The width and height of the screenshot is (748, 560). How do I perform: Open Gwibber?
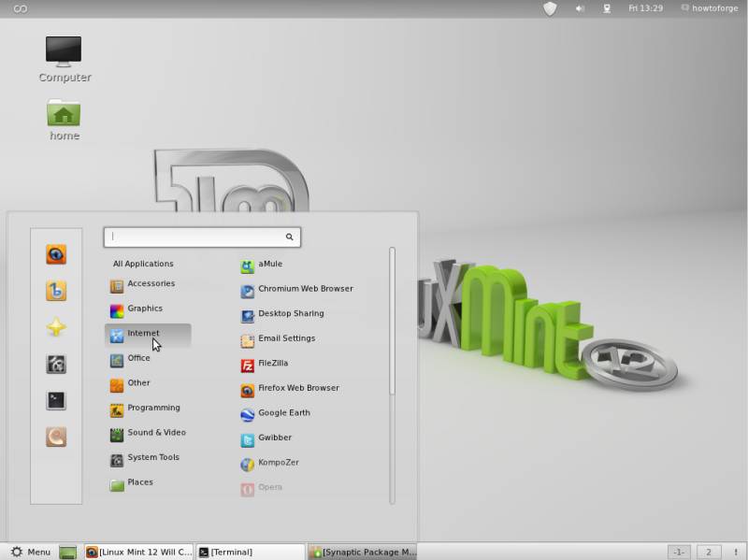pos(266,438)
